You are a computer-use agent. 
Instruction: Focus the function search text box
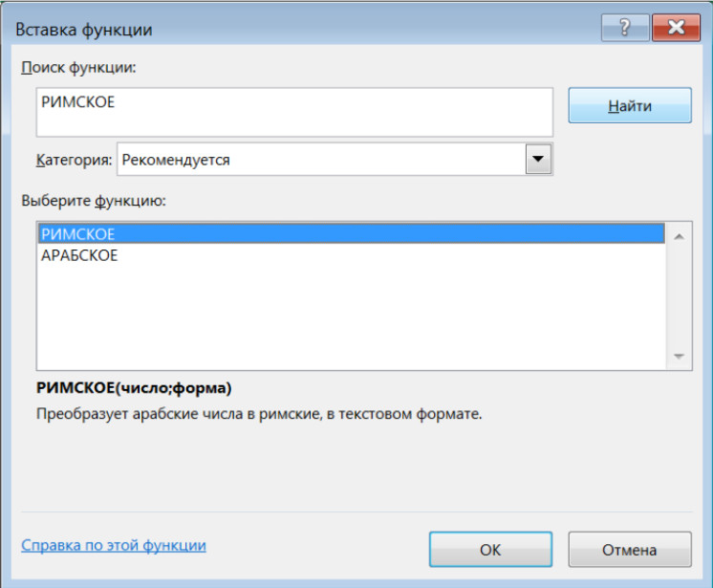coord(294,112)
